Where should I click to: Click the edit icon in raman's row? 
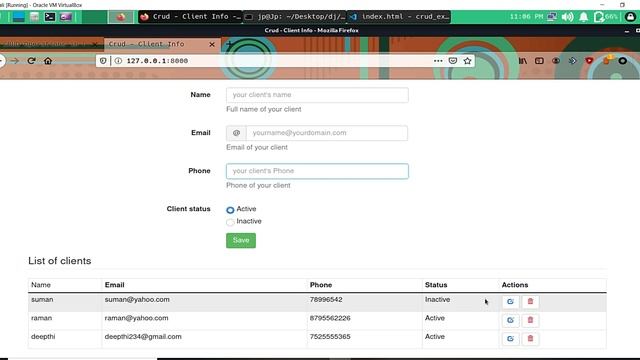pyautogui.click(x=510, y=320)
